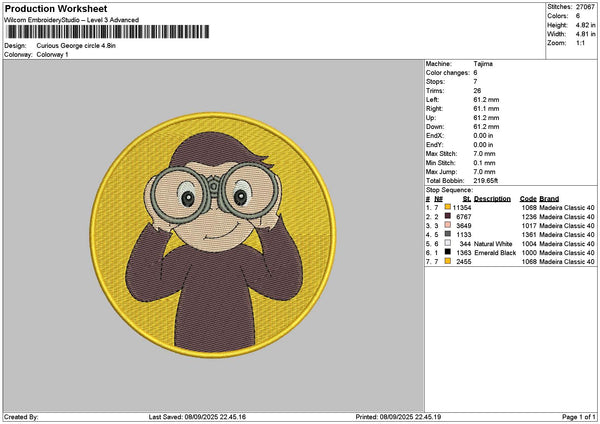
Task: Click stitch count 2455 in stop row 7
Action: (x=464, y=262)
